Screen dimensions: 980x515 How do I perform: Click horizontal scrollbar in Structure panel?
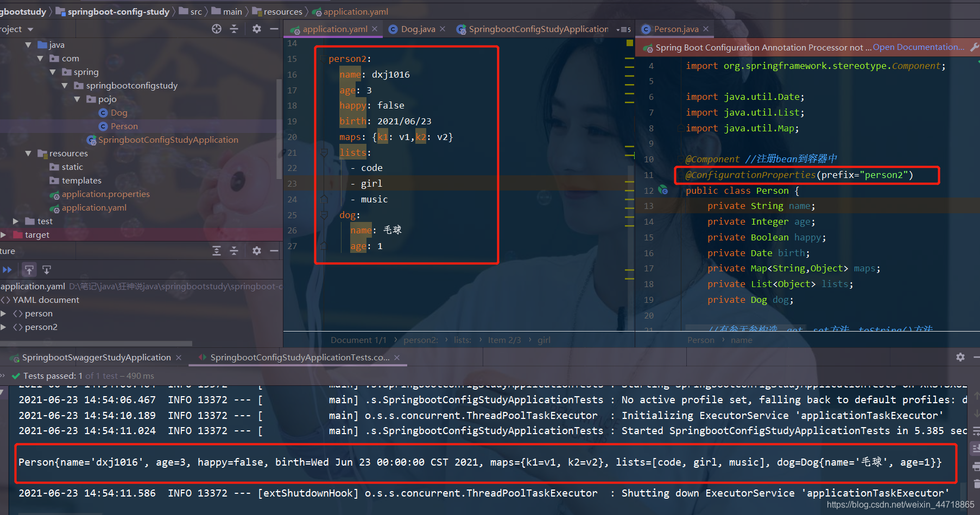tap(96, 343)
